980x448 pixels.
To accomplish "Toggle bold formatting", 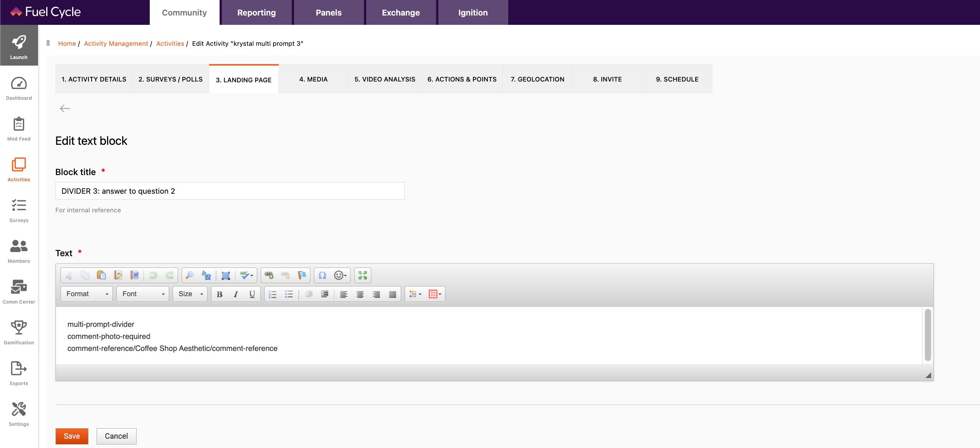I will [x=220, y=294].
